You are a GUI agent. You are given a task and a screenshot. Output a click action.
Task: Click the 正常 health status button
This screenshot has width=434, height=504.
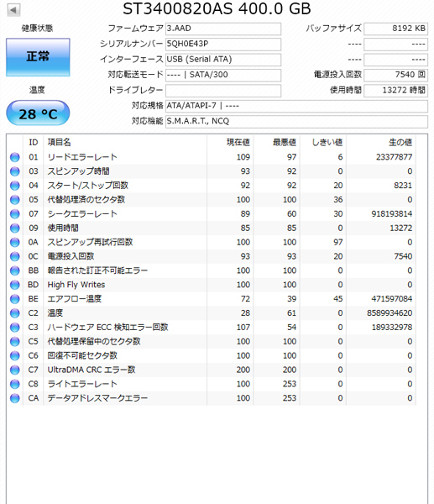pos(38,57)
